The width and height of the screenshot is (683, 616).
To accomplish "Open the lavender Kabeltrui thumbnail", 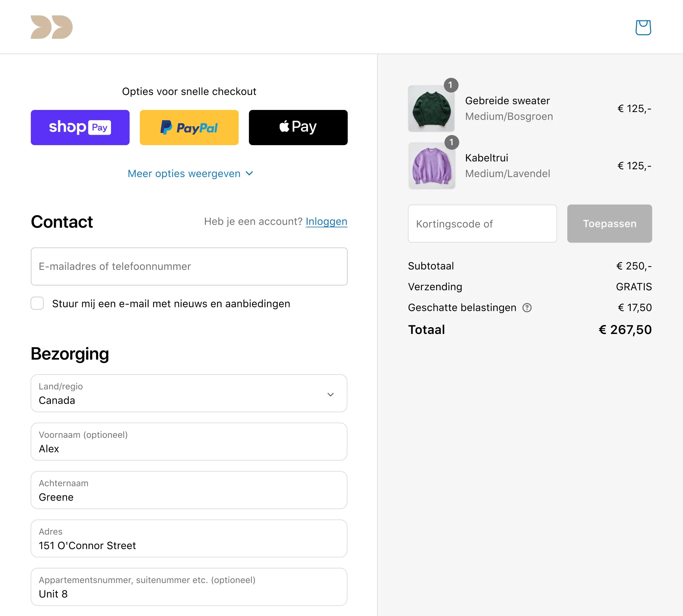I will point(431,166).
